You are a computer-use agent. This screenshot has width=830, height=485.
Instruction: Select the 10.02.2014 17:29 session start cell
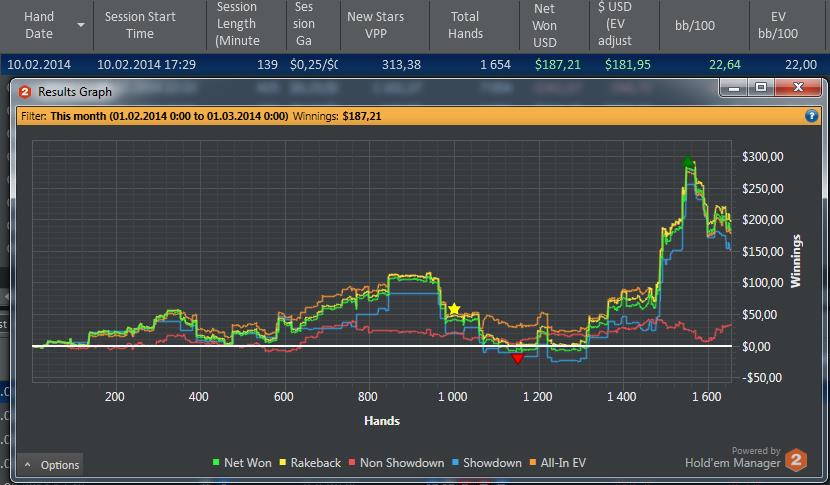147,65
